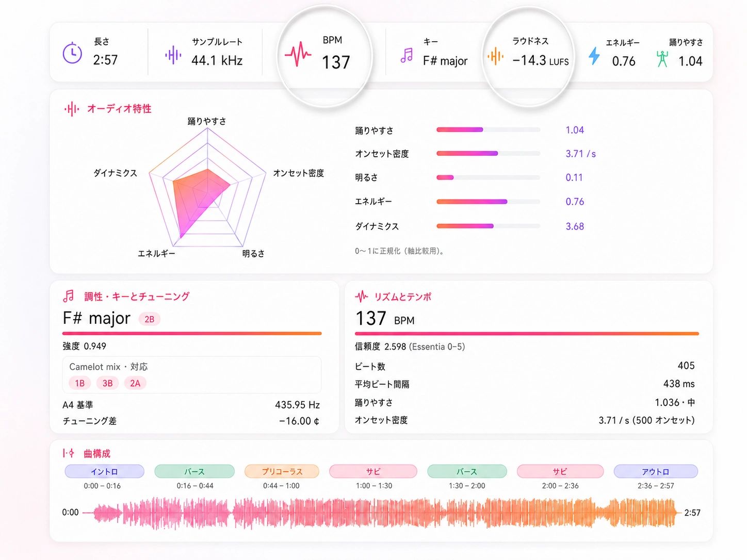Click the 0〜1に正規化 footnote text

(x=400, y=251)
